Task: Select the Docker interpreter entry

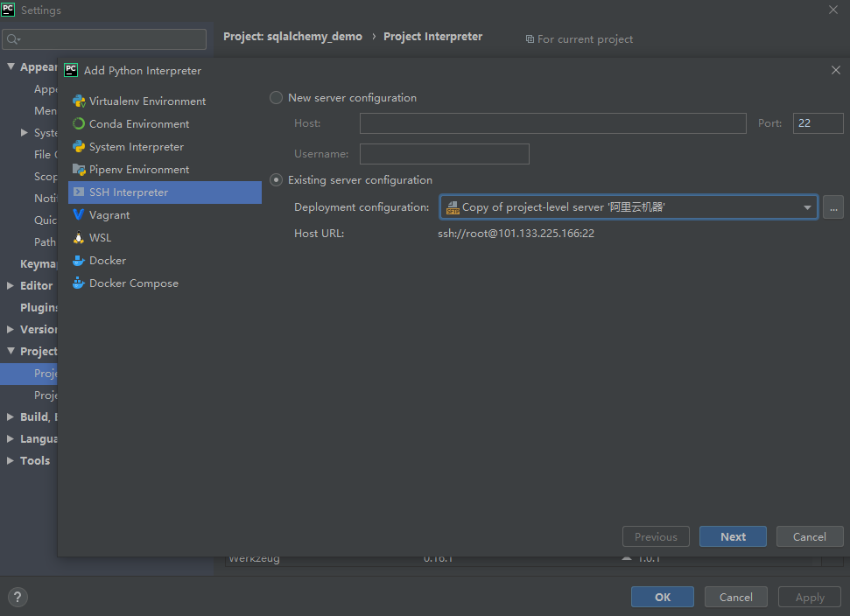Action: (165, 261)
